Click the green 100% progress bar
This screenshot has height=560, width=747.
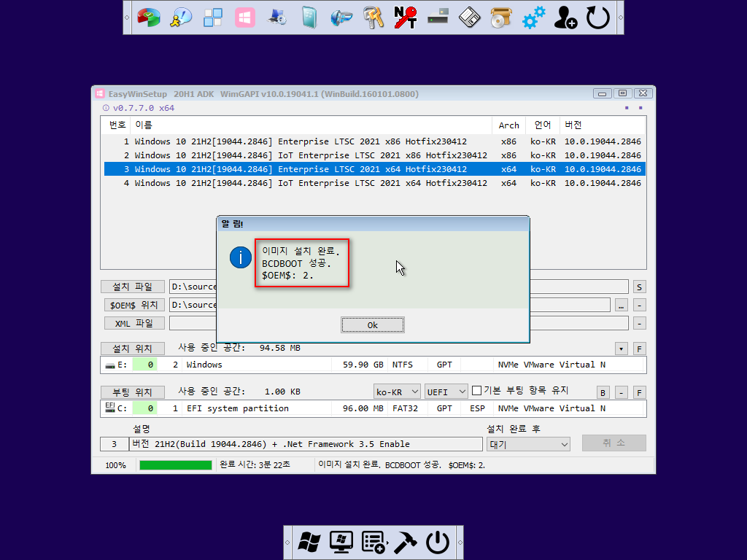(176, 465)
